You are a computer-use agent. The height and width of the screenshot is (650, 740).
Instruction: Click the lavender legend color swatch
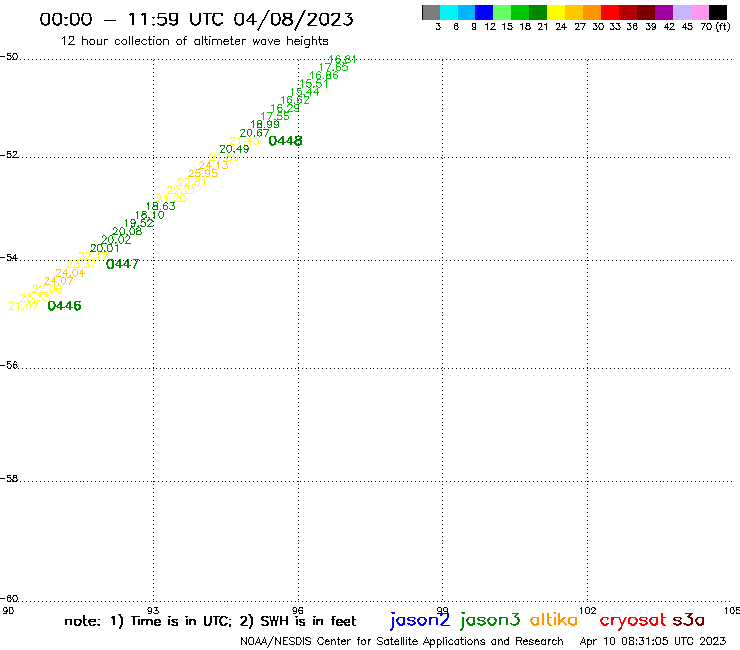pyautogui.click(x=681, y=13)
